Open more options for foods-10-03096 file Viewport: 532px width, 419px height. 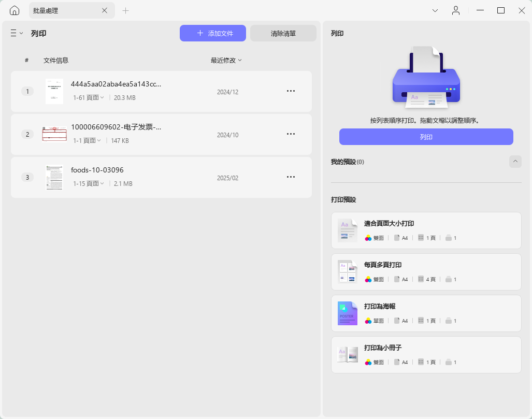(291, 177)
